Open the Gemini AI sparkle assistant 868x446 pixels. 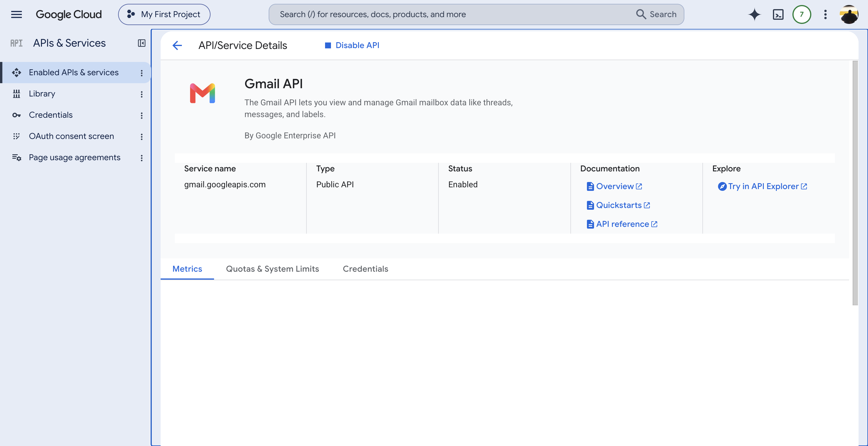pos(754,14)
